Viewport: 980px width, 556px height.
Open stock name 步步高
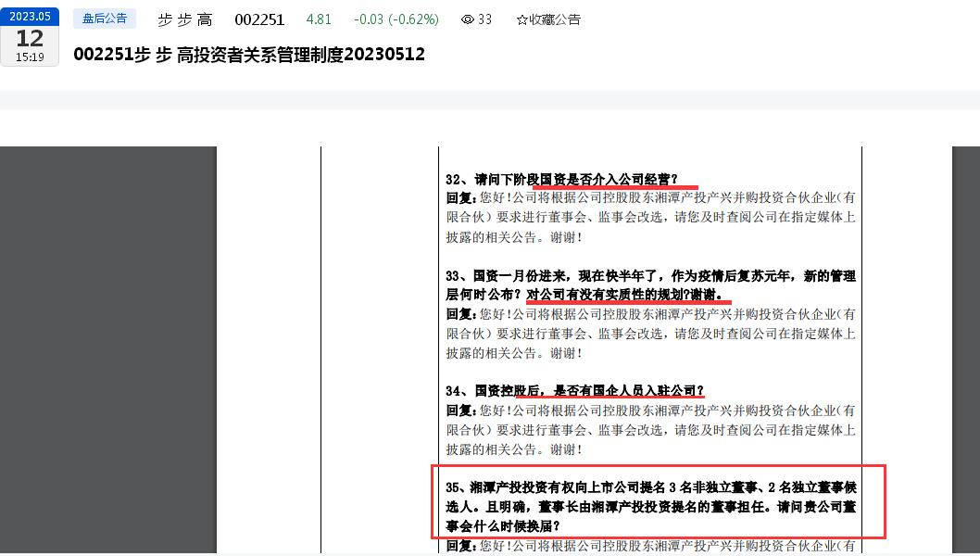pos(185,20)
